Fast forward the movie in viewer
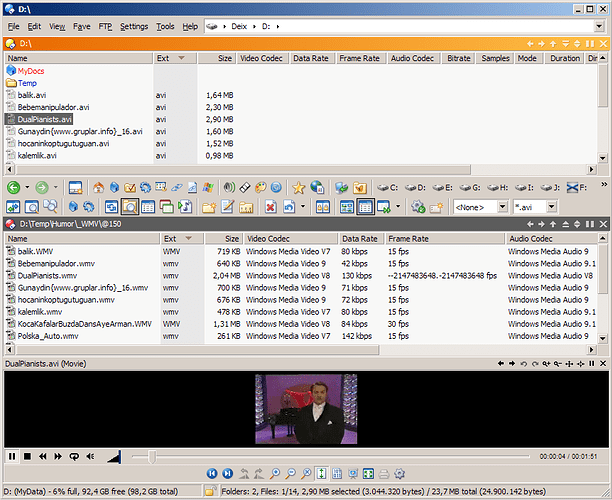This screenshot has height=500, width=612. tap(58, 456)
